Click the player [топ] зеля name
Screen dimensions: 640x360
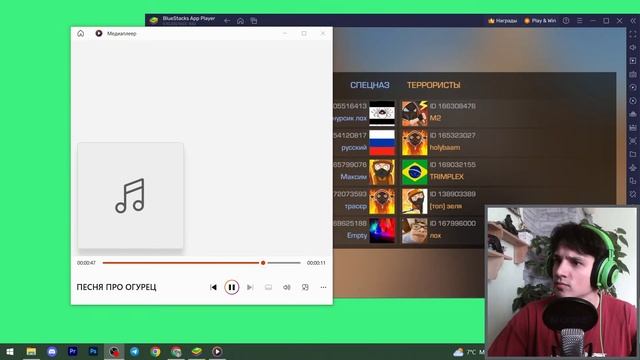pos(446,206)
